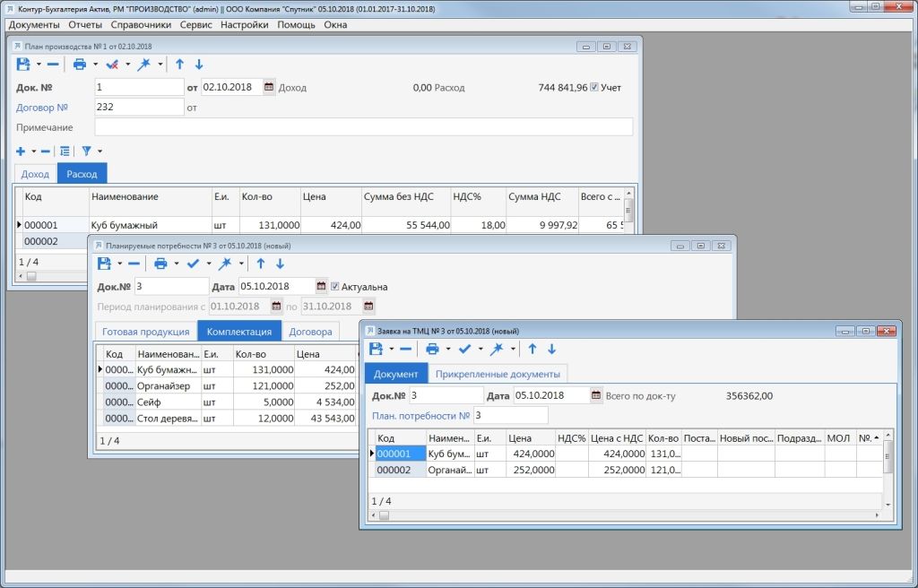Expand the filter dropdown arrow in План производства

coord(100,151)
